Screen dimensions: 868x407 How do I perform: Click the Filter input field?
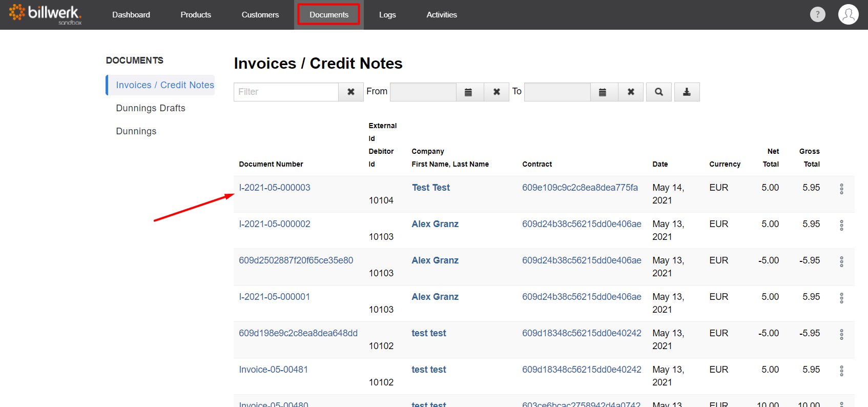(x=286, y=92)
